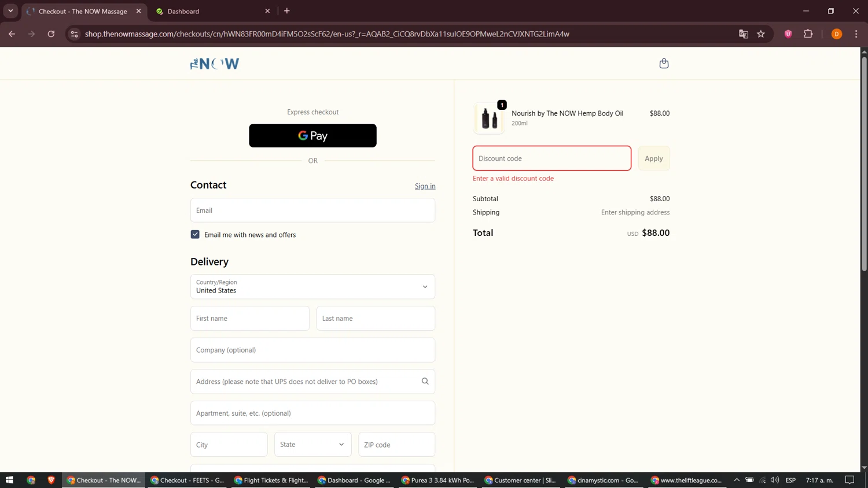The width and height of the screenshot is (868, 488).
Task: Bookmark this page with the star icon
Action: pyautogui.click(x=761, y=34)
